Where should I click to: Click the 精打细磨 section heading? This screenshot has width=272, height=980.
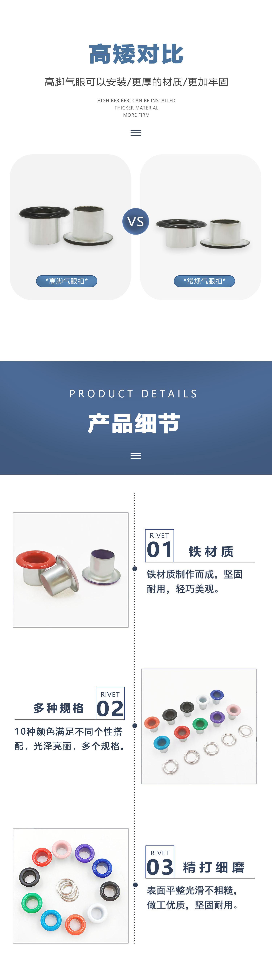(x=214, y=867)
